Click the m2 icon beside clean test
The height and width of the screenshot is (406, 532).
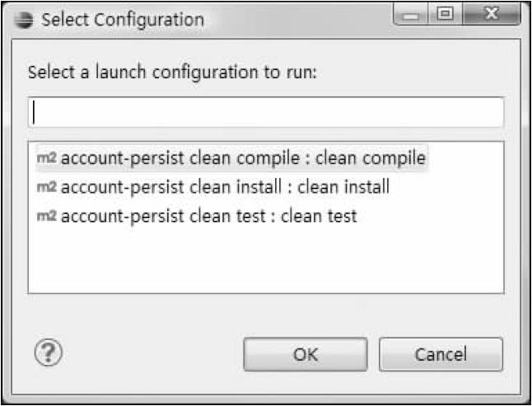[x=46, y=217]
